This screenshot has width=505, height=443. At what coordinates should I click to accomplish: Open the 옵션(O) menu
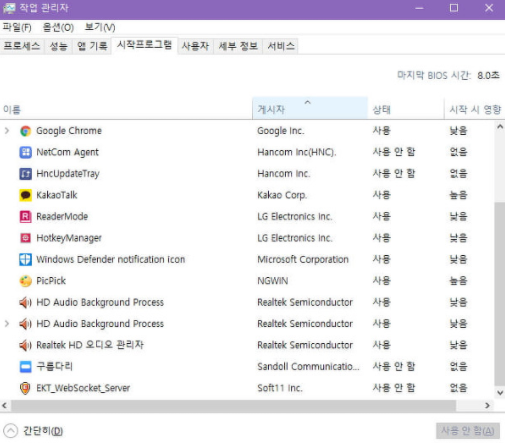tap(58, 27)
